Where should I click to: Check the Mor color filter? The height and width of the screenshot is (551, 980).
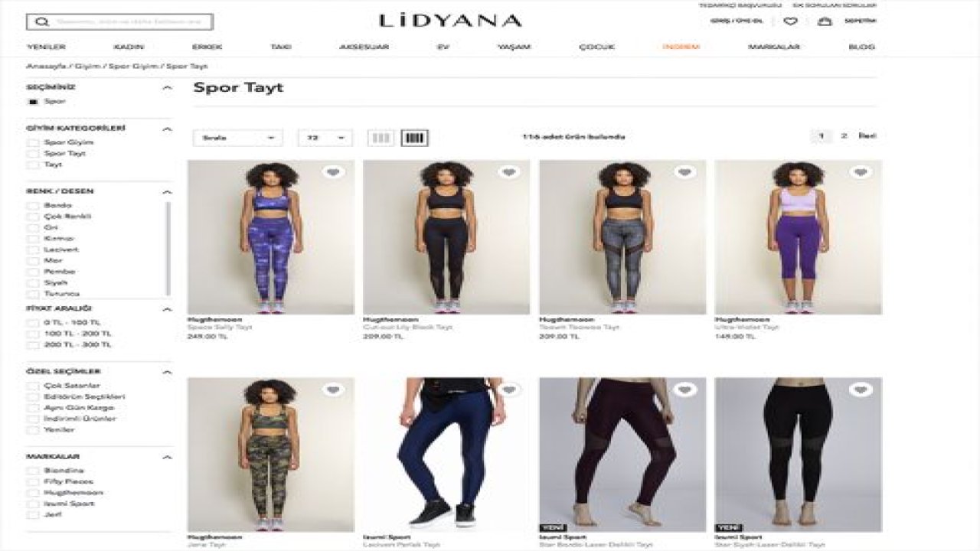32,261
